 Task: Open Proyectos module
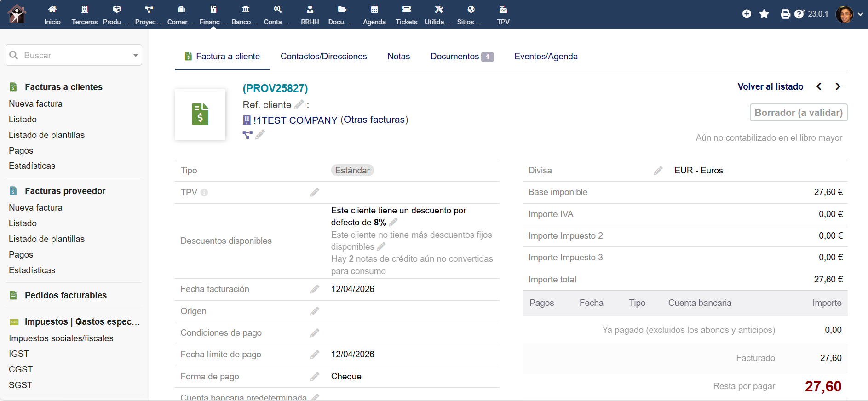tap(149, 15)
